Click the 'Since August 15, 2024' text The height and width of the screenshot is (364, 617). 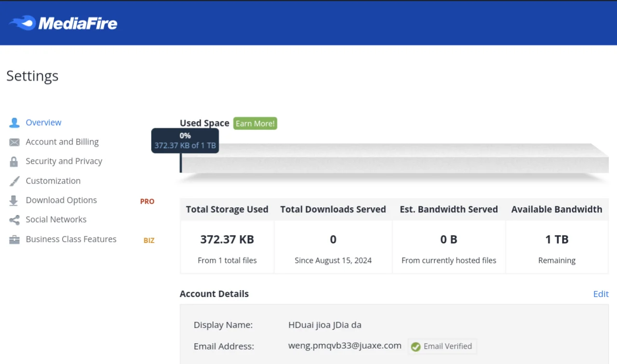pos(333,260)
